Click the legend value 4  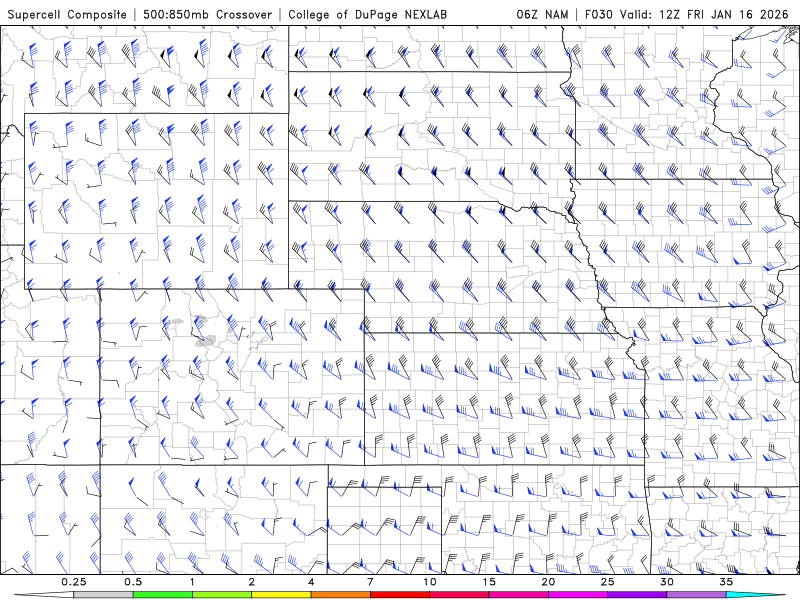pos(311,582)
